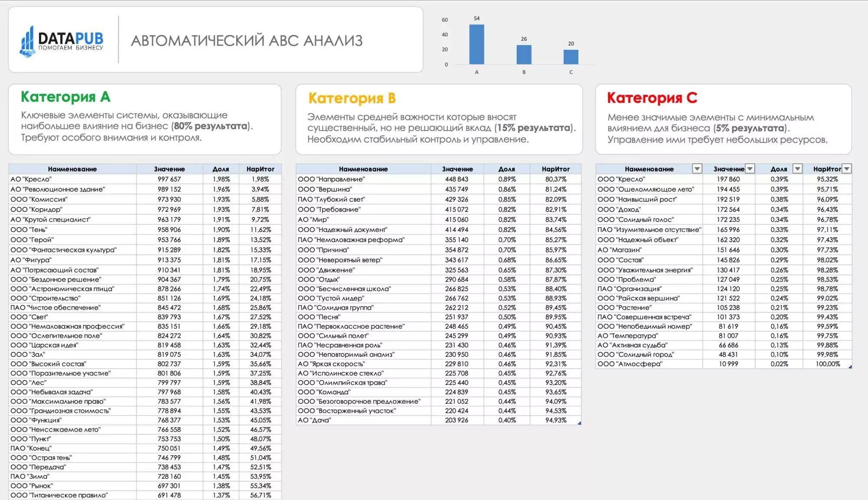Select cell ООО "Наивысший рост"

click(649, 199)
